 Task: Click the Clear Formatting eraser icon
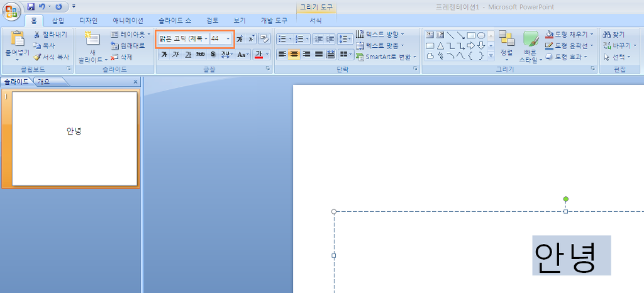[x=264, y=38]
